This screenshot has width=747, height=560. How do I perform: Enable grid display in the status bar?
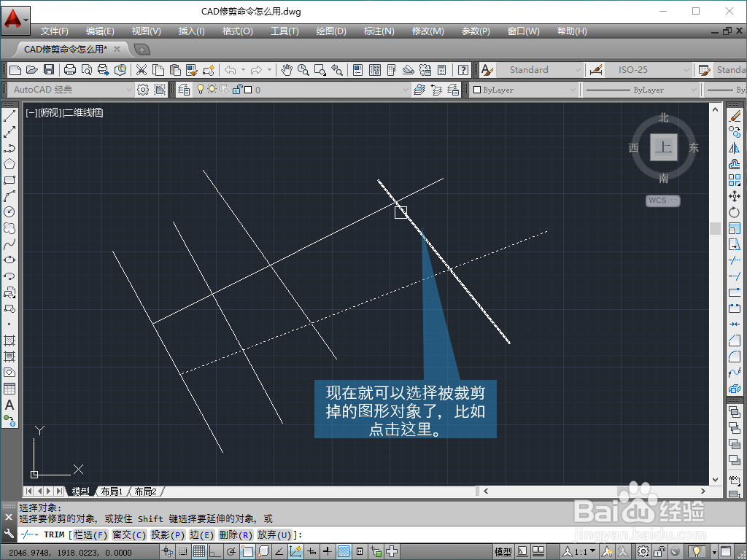tap(199, 551)
